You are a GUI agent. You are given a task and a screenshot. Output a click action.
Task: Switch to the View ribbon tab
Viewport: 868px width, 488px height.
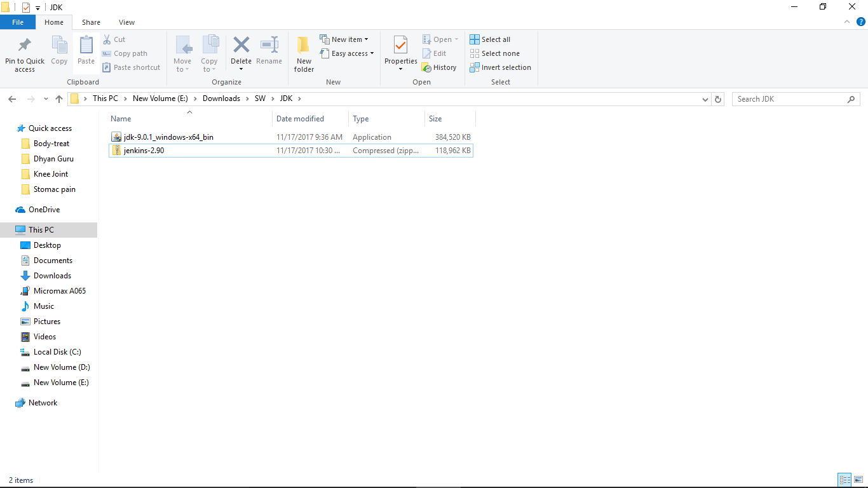click(x=126, y=22)
